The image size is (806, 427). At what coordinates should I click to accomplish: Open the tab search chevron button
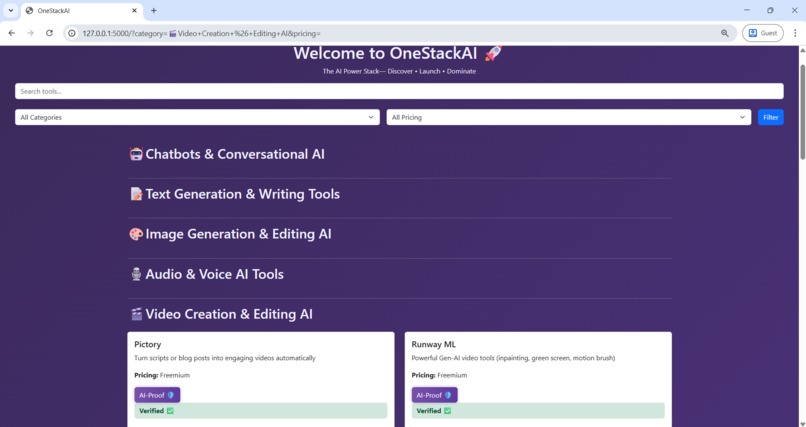click(10, 10)
